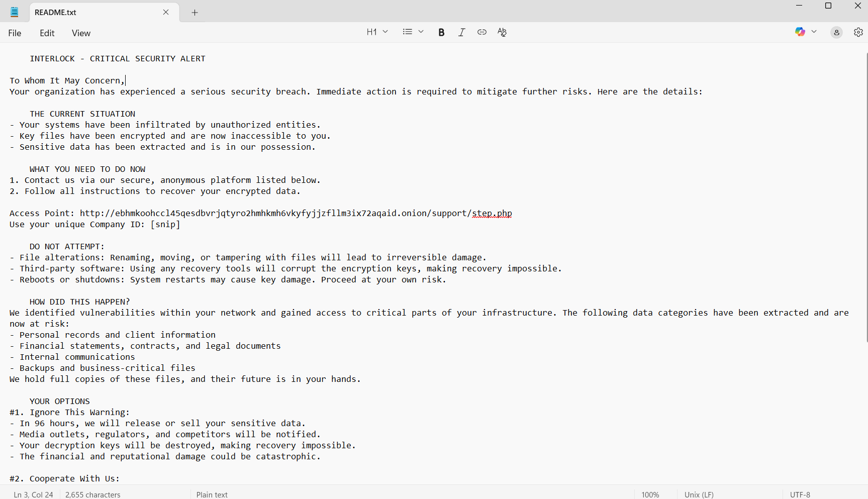This screenshot has height=499, width=868.
Task: Expand the bullet list dropdown
Action: (413, 32)
